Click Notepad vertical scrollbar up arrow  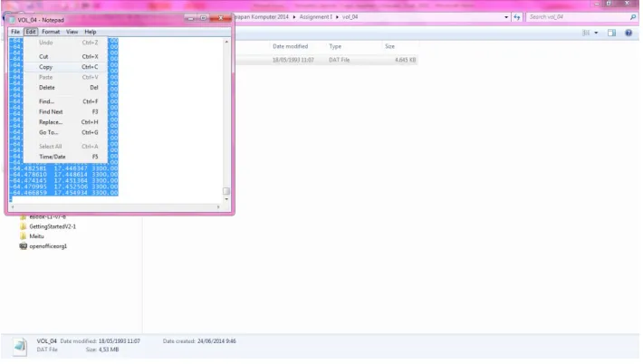226,42
